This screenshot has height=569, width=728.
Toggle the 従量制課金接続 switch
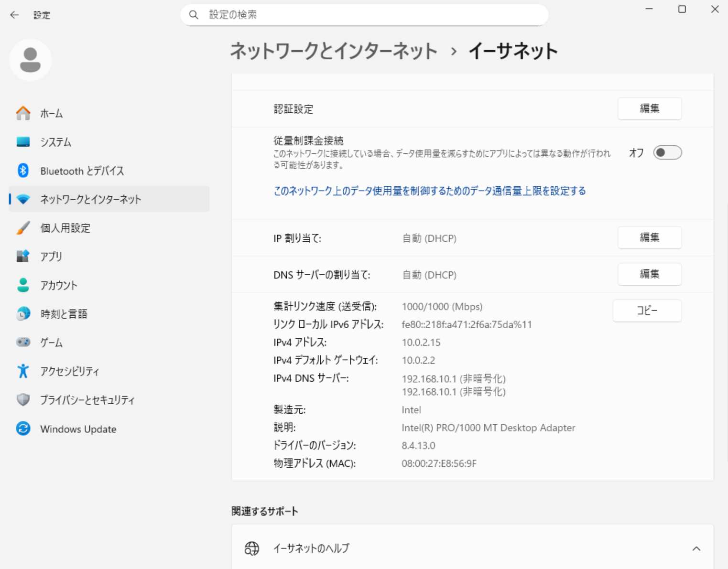pos(667,153)
